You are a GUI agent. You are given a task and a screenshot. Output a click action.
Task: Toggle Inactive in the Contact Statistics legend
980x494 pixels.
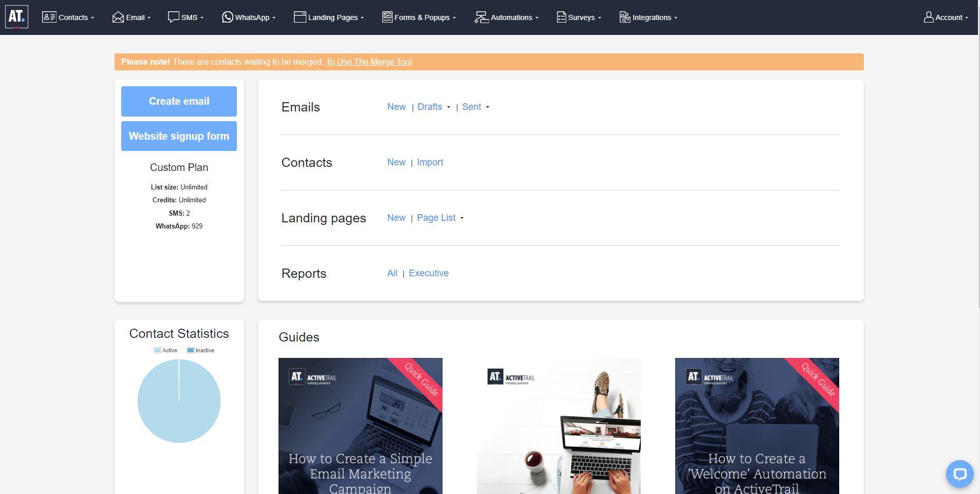tap(201, 350)
